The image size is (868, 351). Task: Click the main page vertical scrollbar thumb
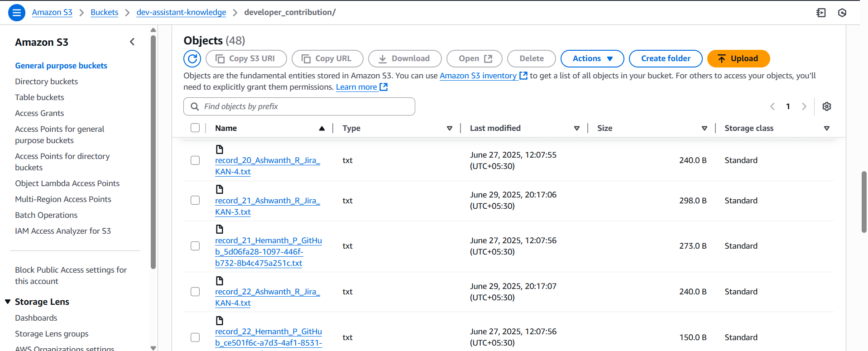[x=864, y=202]
